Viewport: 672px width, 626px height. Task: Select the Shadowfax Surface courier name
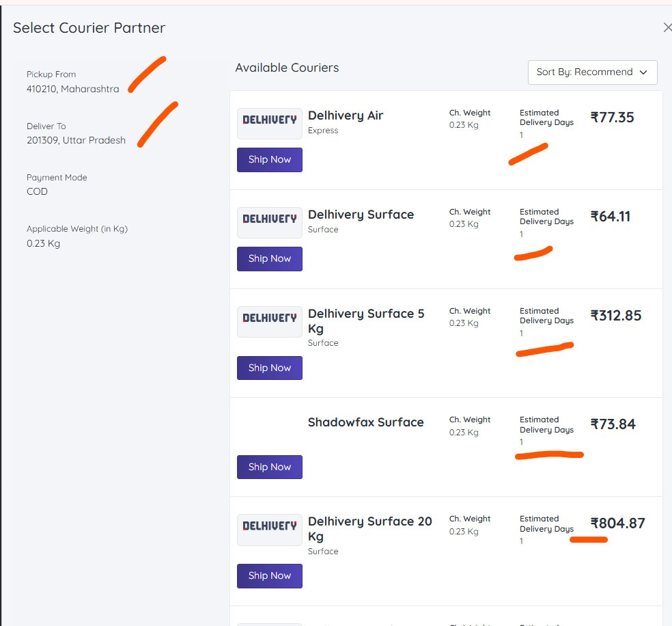[x=365, y=422]
